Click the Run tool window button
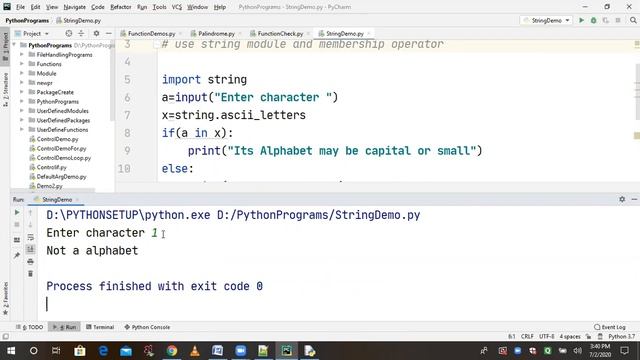This screenshot has width=640, height=360. [x=64, y=327]
